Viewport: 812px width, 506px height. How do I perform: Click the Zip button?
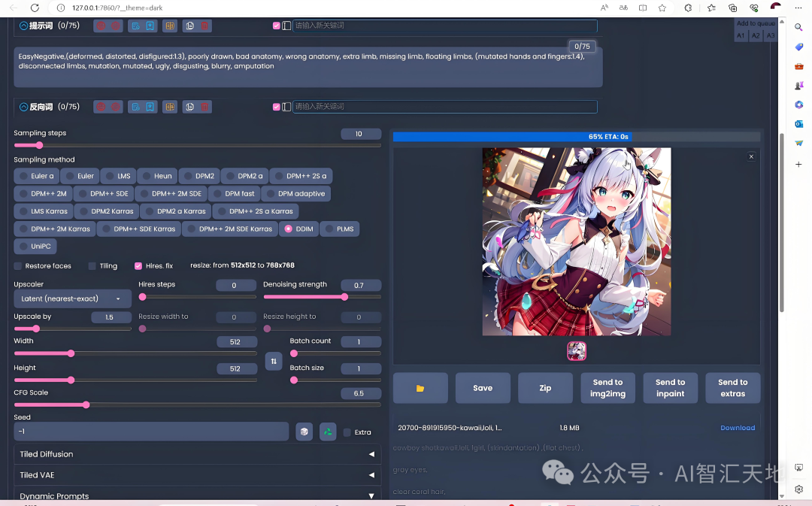pyautogui.click(x=545, y=388)
